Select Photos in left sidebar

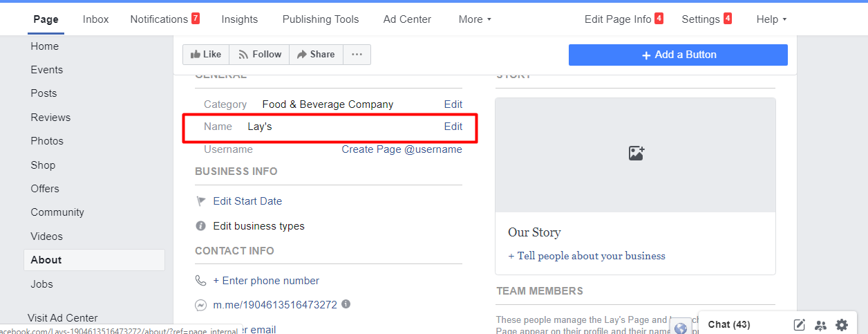pos(47,141)
